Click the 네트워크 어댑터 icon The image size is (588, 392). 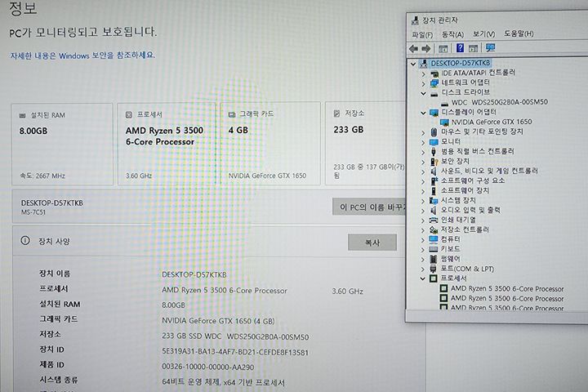(434, 82)
